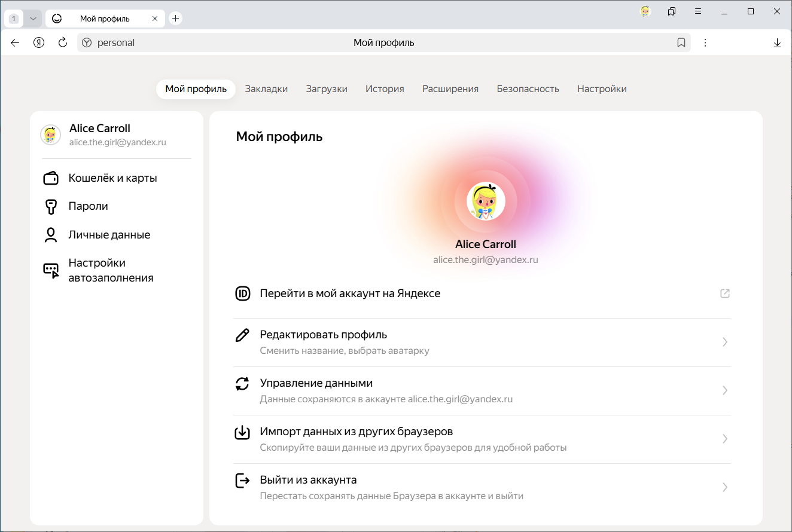The width and height of the screenshot is (792, 532).
Task: Open profile avatar icon in title bar
Action: point(645,11)
